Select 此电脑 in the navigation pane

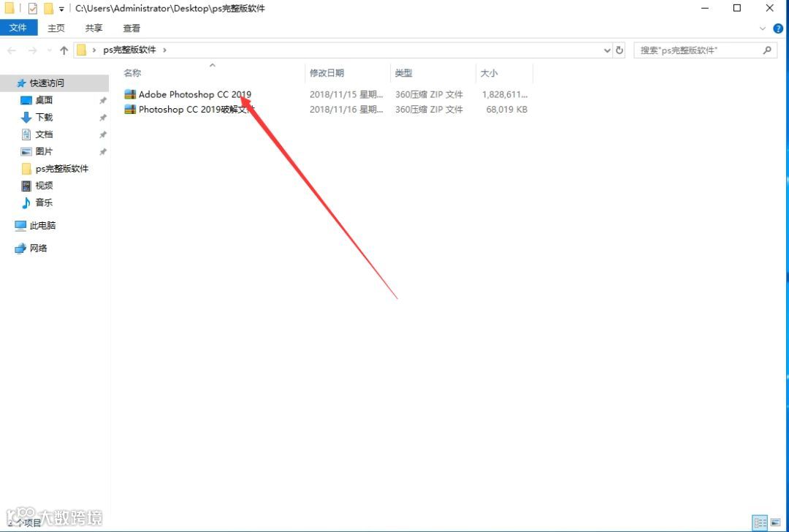pyautogui.click(x=43, y=226)
